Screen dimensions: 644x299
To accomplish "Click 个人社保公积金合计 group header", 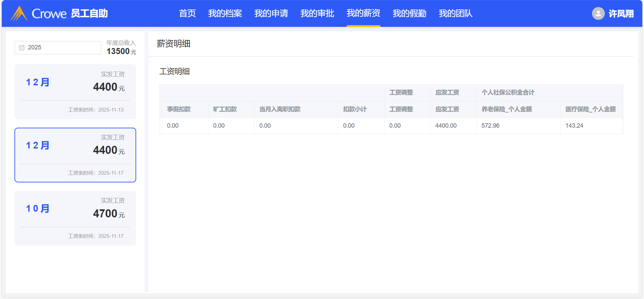I will [x=508, y=92].
